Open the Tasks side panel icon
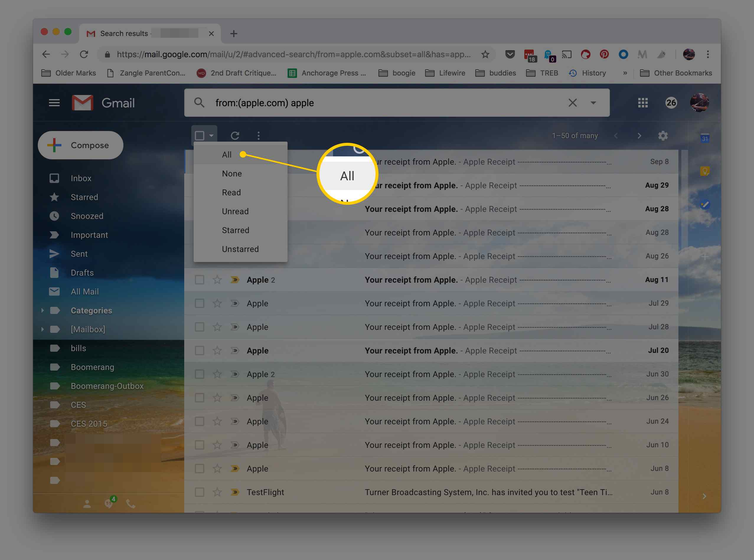 (x=705, y=205)
